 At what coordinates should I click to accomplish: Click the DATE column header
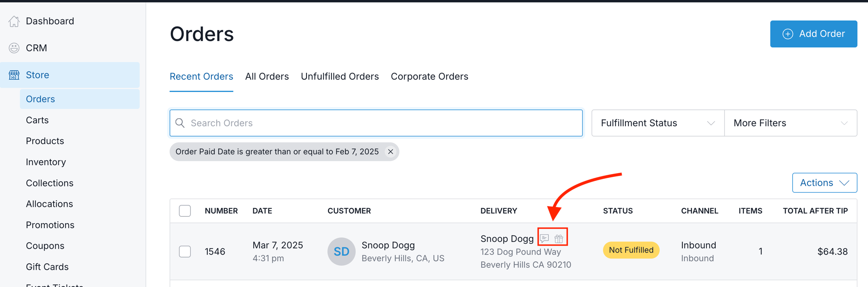pos(262,211)
